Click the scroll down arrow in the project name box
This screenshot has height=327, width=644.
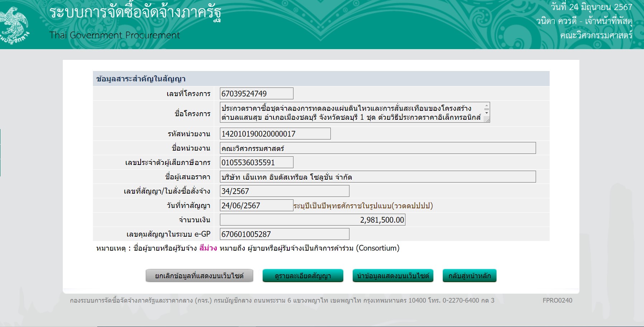pos(486,113)
